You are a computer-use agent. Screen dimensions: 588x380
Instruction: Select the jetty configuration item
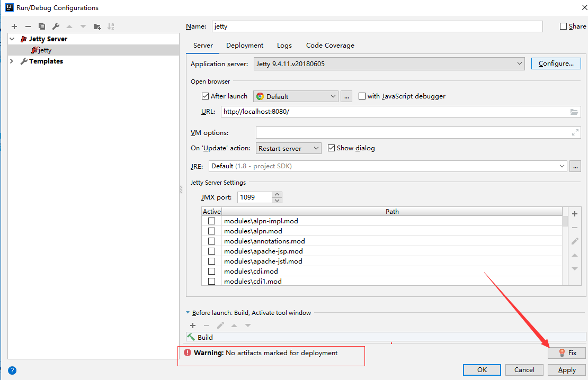tap(93, 50)
